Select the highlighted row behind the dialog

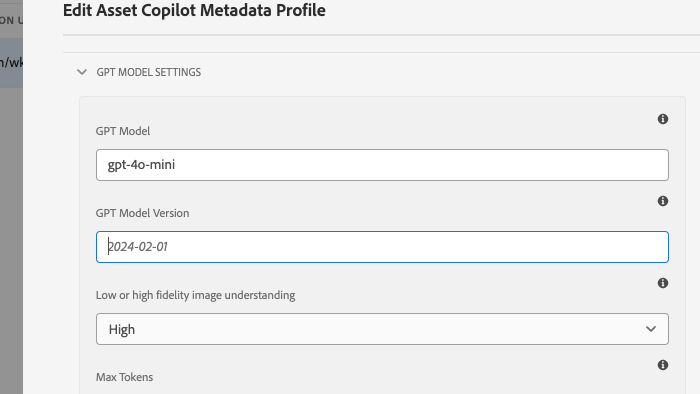(11, 62)
